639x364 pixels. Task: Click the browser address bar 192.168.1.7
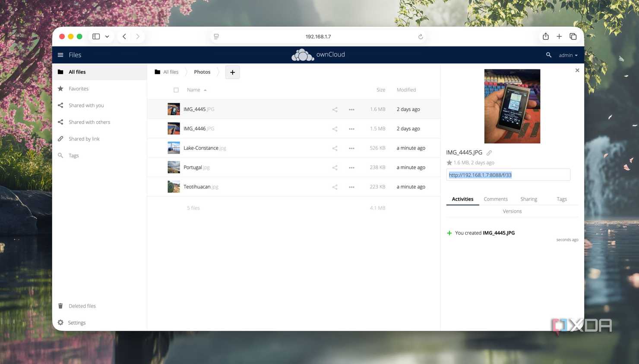pyautogui.click(x=318, y=37)
